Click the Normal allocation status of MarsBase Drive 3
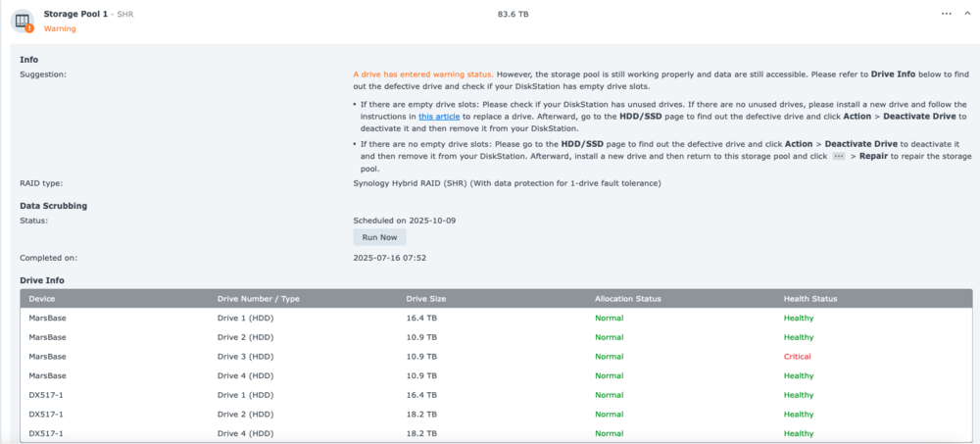 point(609,357)
